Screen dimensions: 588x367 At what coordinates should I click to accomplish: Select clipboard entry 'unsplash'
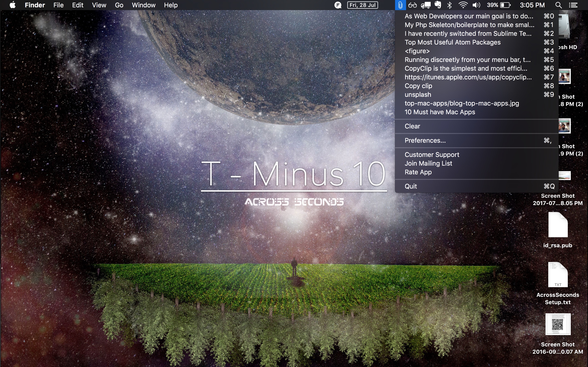pos(418,94)
